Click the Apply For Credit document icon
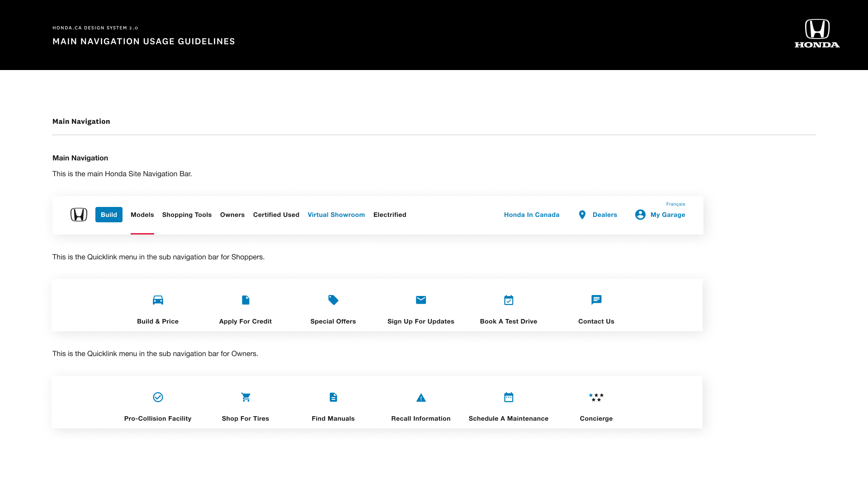The height and width of the screenshot is (488, 868). 245,300
